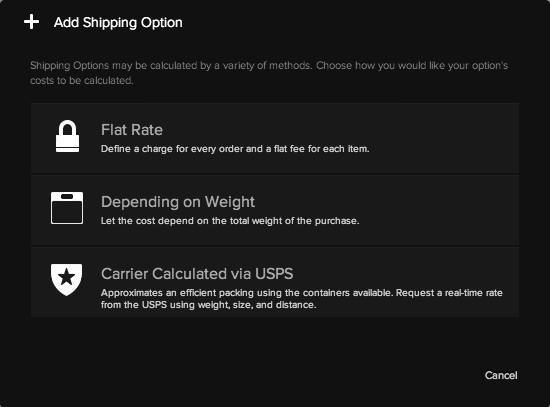The height and width of the screenshot is (407, 550).
Task: Select the Depending on Weight row's blank area
Action: [438, 210]
